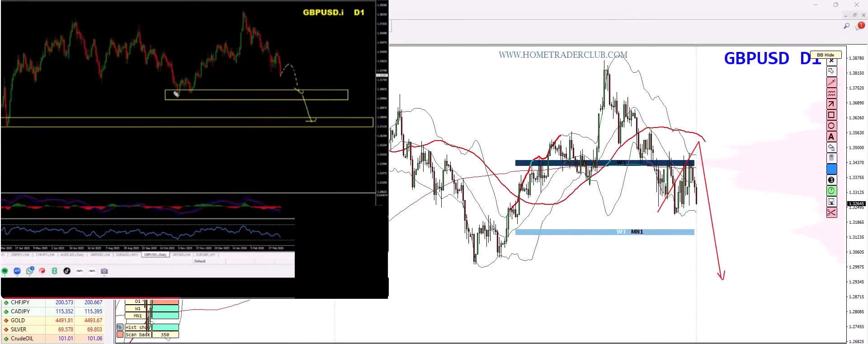Open EURAUD.i,M15 tab in overlay screenshot
Image resolution: width=868 pixels, height=344 pixels.
[x=127, y=254]
